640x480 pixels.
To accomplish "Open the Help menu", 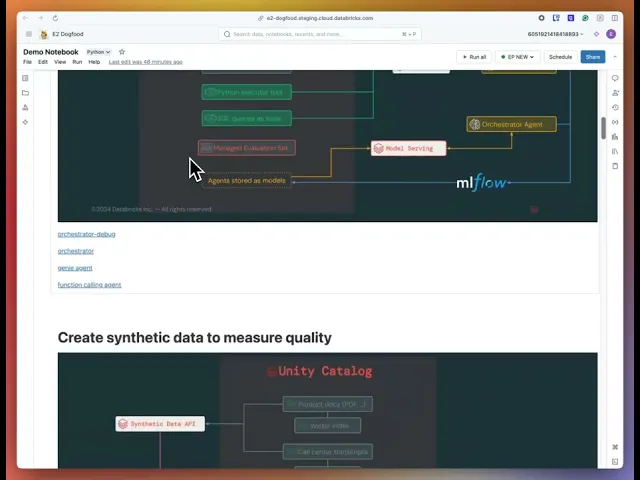I will pos(94,62).
